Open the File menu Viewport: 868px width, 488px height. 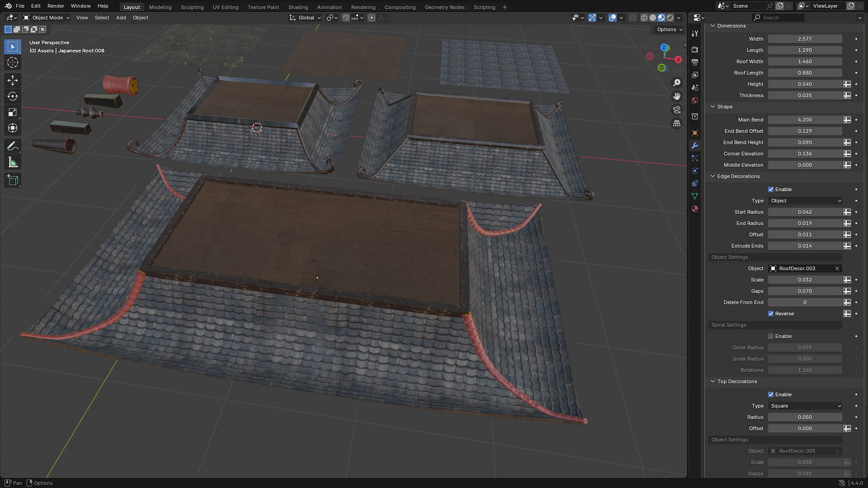point(20,6)
